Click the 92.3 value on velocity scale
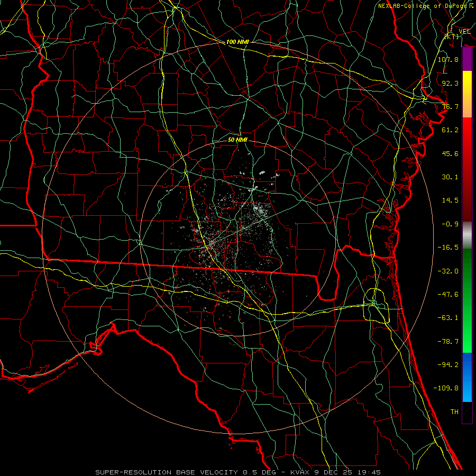This screenshot has width=476, height=476. tap(450, 83)
